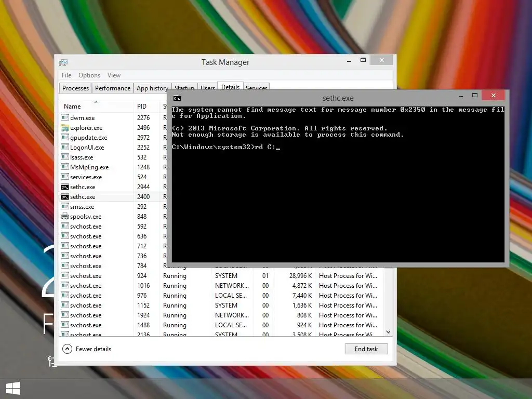Click the command prompt line with 'rd C:'
The image size is (532, 399).
(225, 147)
